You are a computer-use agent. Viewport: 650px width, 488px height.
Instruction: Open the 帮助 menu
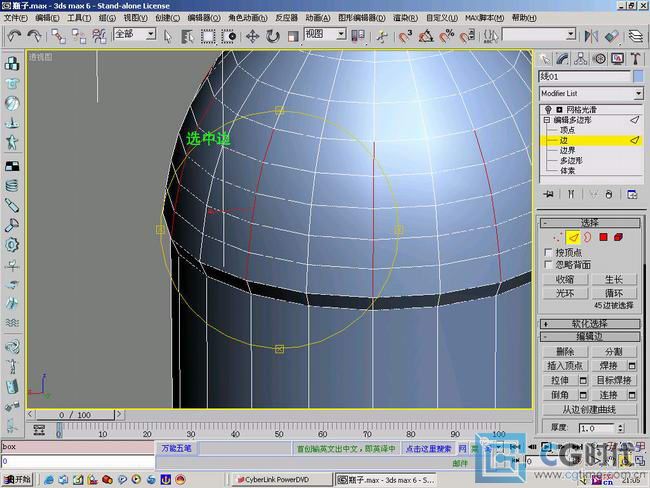pyautogui.click(x=524, y=18)
